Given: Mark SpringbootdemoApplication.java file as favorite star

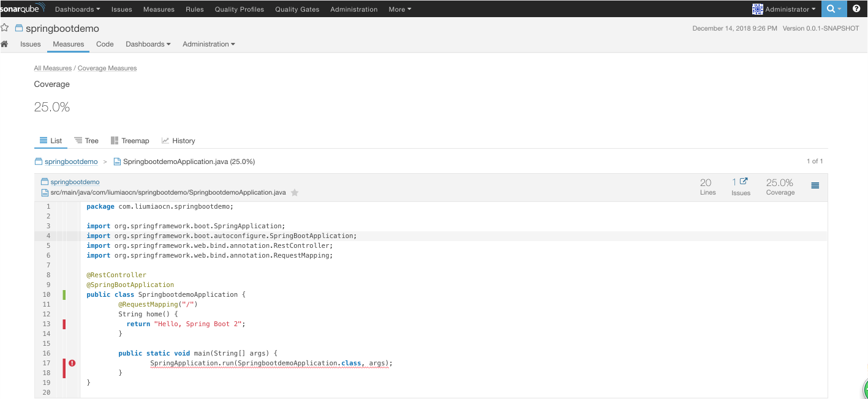Looking at the screenshot, I should pyautogui.click(x=295, y=192).
